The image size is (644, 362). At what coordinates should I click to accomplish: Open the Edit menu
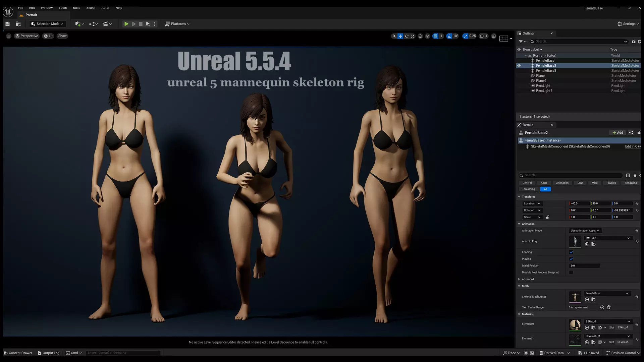(32, 8)
